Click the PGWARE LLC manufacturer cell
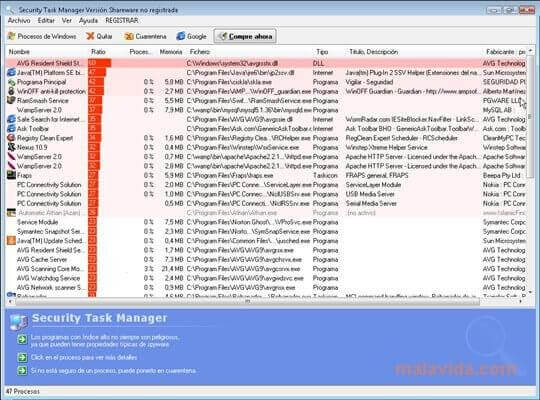540x400 pixels. [503, 101]
